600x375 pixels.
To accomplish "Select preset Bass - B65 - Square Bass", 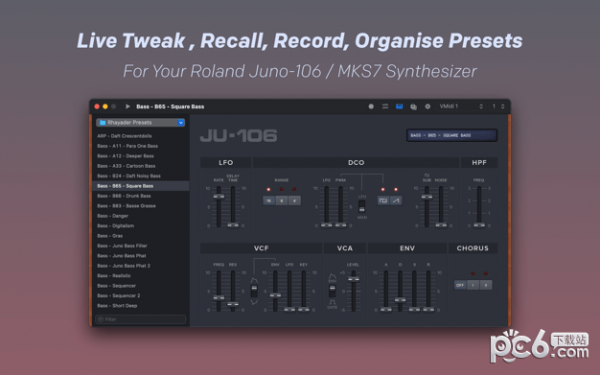I will 140,186.
